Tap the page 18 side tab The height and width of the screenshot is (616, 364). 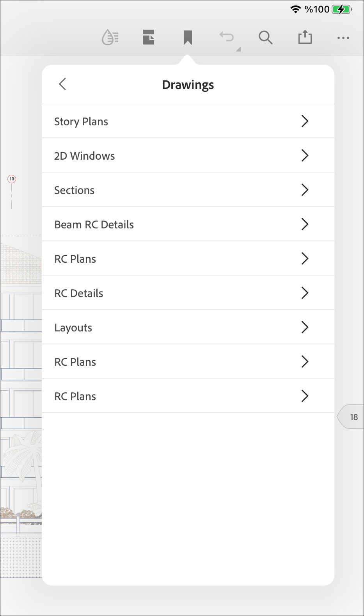pos(353,417)
